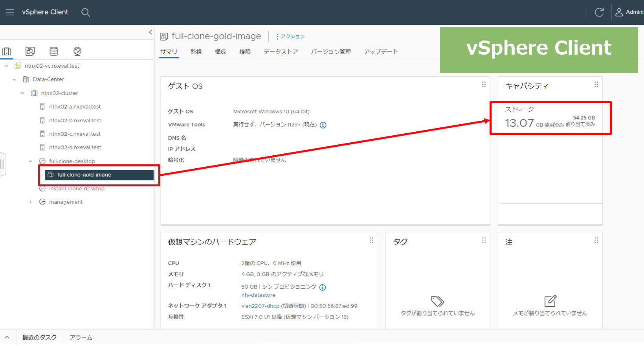Open the 監視 tab

[x=196, y=52]
